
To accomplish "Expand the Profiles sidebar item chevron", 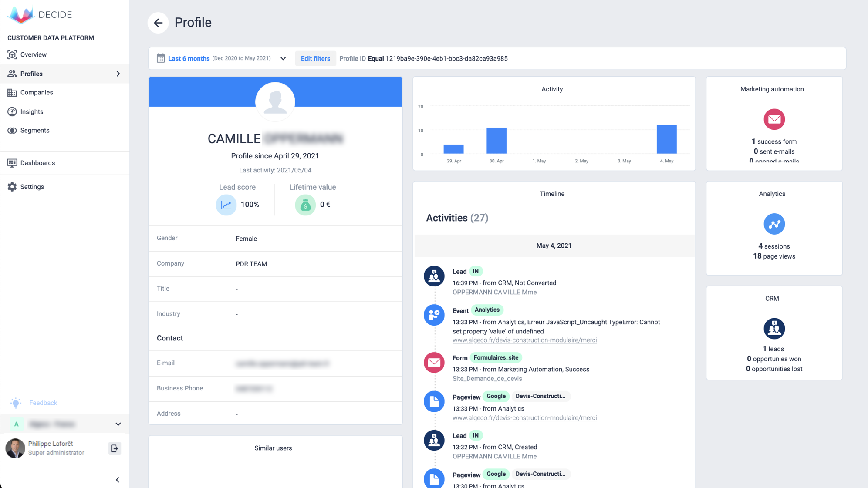I will point(118,74).
